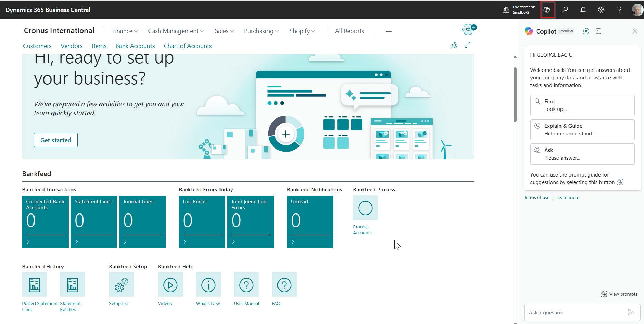This screenshot has height=324, width=644.
Task: Open the Statement Lines tile chevron
Action: (x=77, y=242)
